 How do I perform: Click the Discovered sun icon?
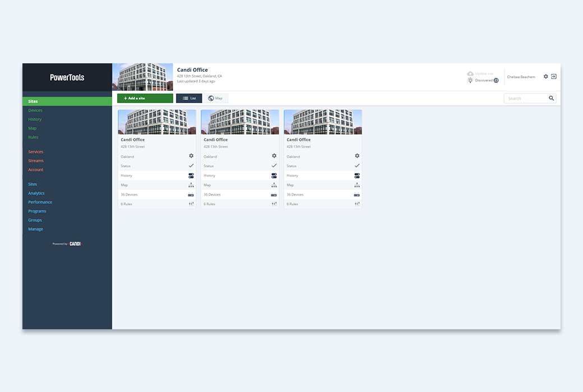click(x=470, y=80)
